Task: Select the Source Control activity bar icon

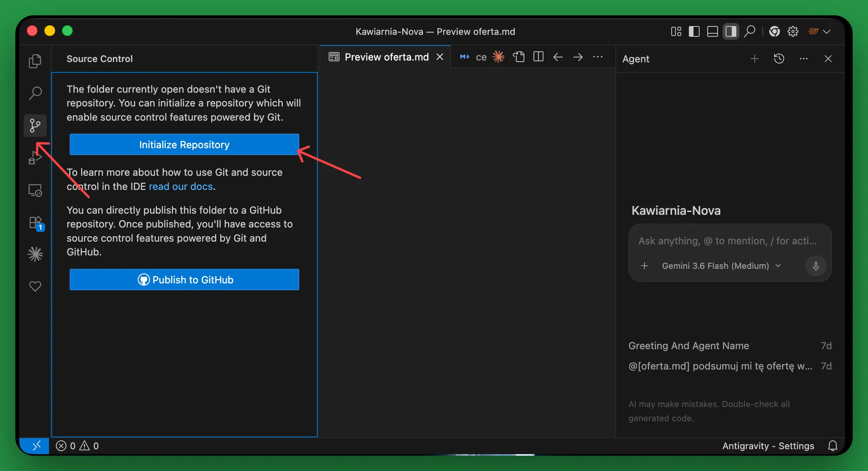Action: tap(35, 125)
